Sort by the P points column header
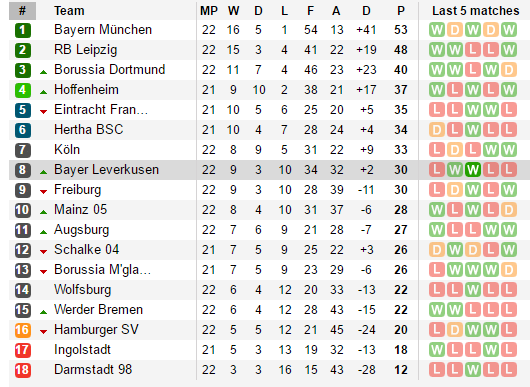 [401, 11]
